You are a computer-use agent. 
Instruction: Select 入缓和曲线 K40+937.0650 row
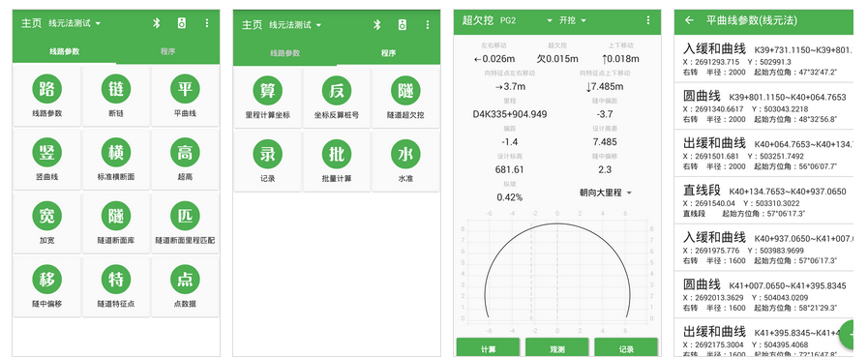(763, 247)
